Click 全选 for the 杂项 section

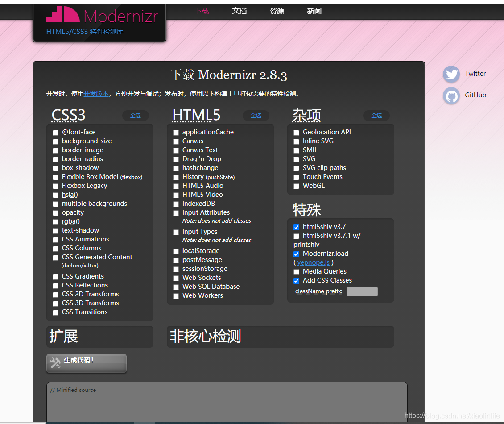(x=376, y=116)
